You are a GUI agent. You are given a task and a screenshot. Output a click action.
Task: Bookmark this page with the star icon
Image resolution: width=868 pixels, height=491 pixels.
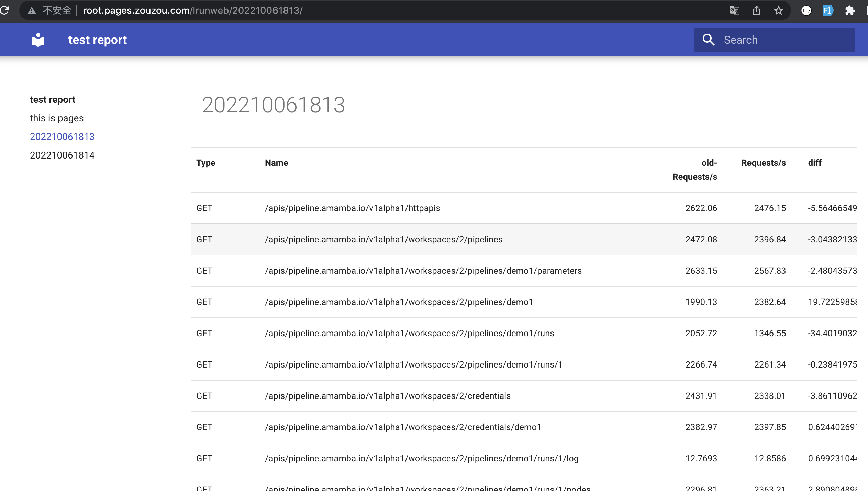pyautogui.click(x=778, y=11)
